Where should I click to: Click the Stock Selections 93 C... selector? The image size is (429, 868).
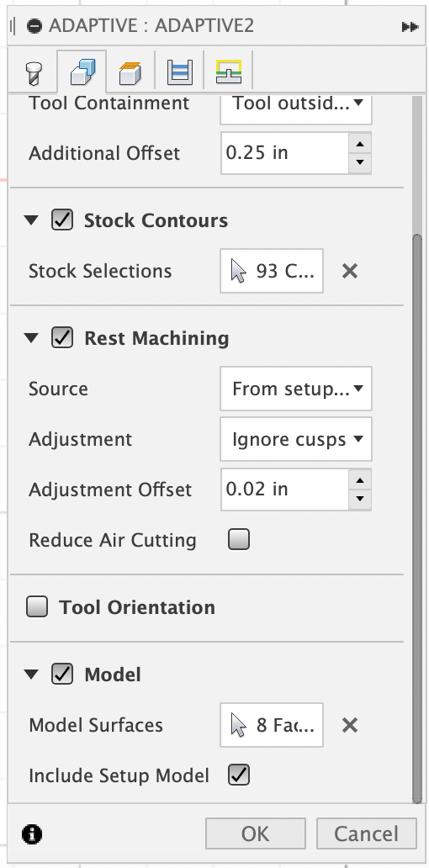[x=272, y=271]
